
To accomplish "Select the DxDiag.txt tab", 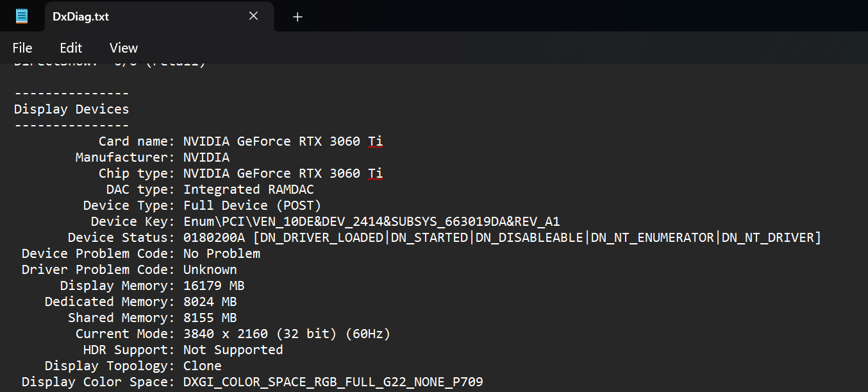I will pos(159,16).
